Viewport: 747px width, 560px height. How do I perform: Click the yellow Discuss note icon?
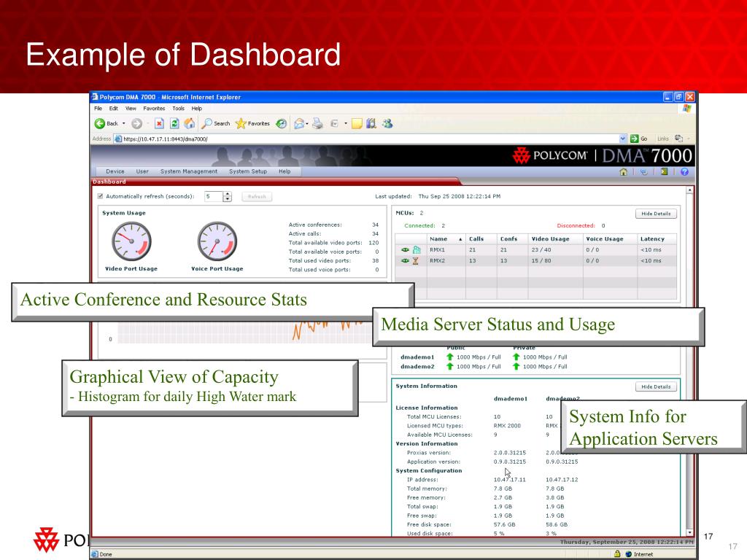tap(357, 124)
